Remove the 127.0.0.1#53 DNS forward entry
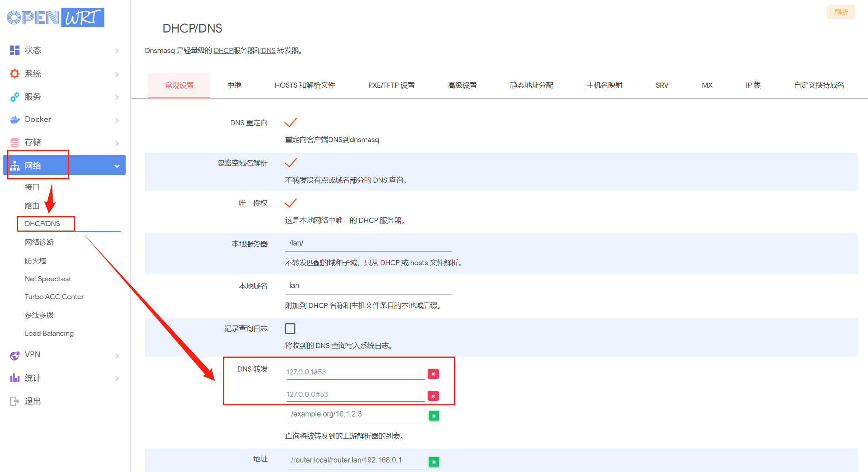 point(433,374)
